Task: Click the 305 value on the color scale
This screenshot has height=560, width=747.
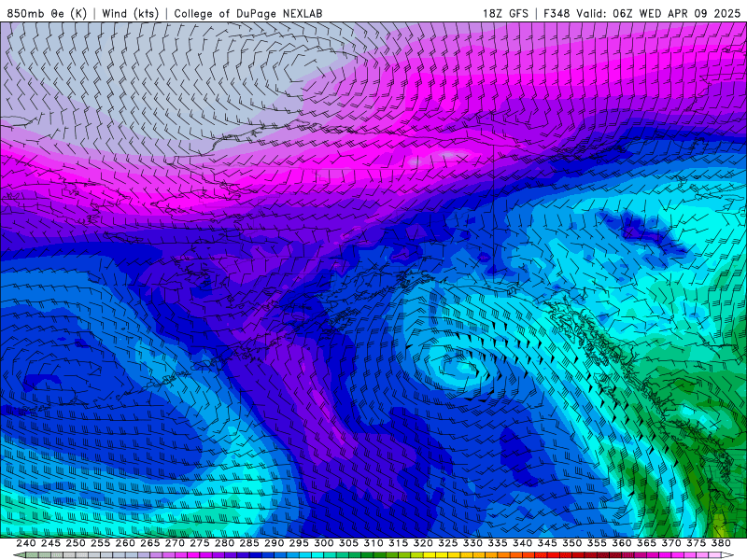Action: [348, 543]
